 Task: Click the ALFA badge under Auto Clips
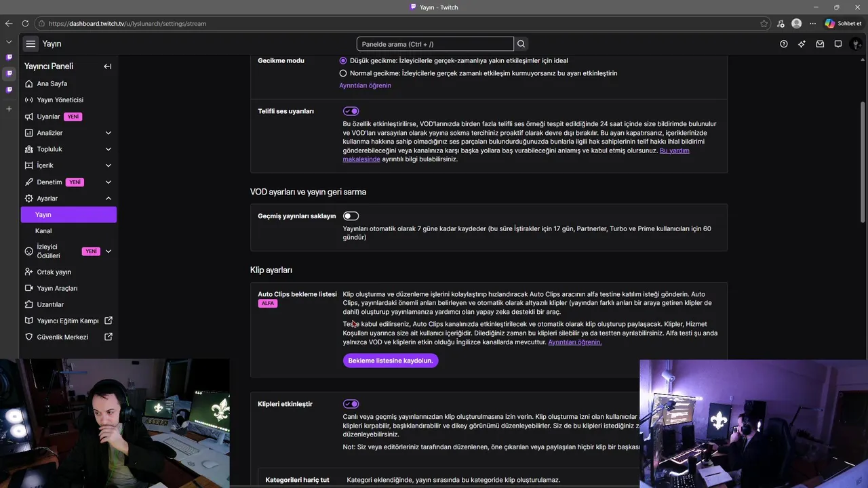tap(268, 304)
